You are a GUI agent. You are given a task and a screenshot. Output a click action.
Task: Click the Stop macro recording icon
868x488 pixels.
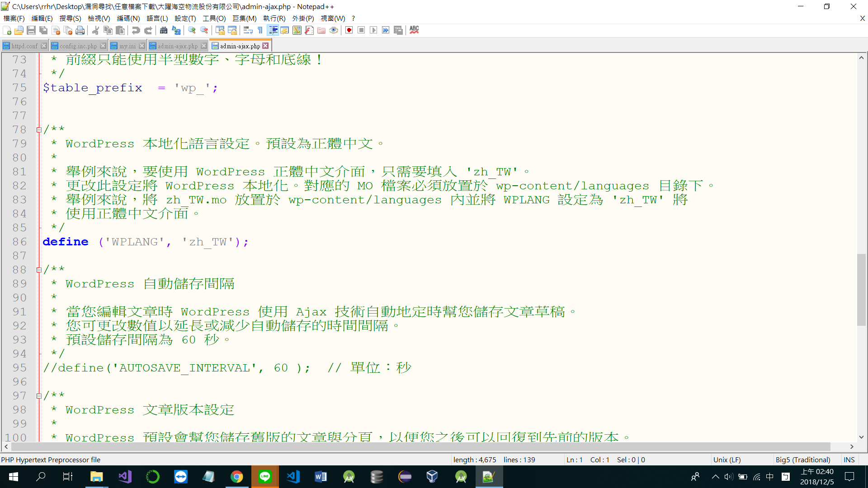(361, 30)
